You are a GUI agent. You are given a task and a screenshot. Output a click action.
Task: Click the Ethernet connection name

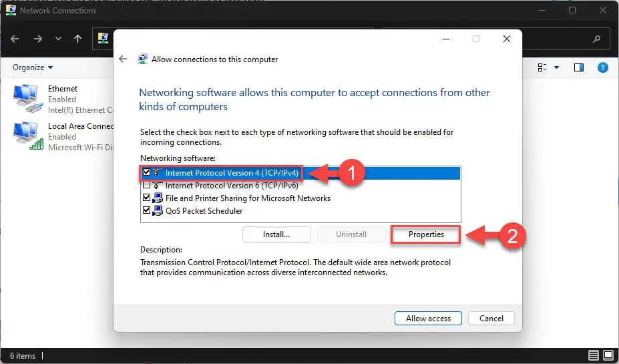coord(63,89)
